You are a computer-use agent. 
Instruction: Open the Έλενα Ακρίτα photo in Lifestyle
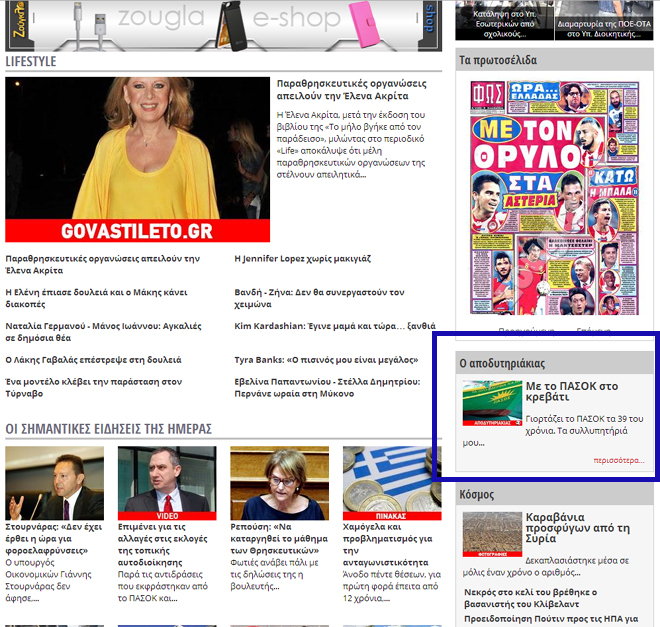tap(137, 159)
